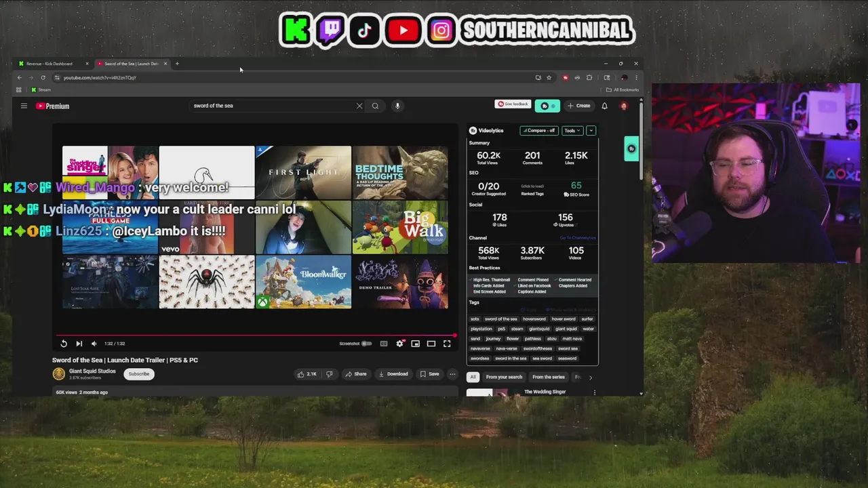This screenshot has height=488, width=868.
Task: Load the Ranked Tags count
Action: (532, 186)
